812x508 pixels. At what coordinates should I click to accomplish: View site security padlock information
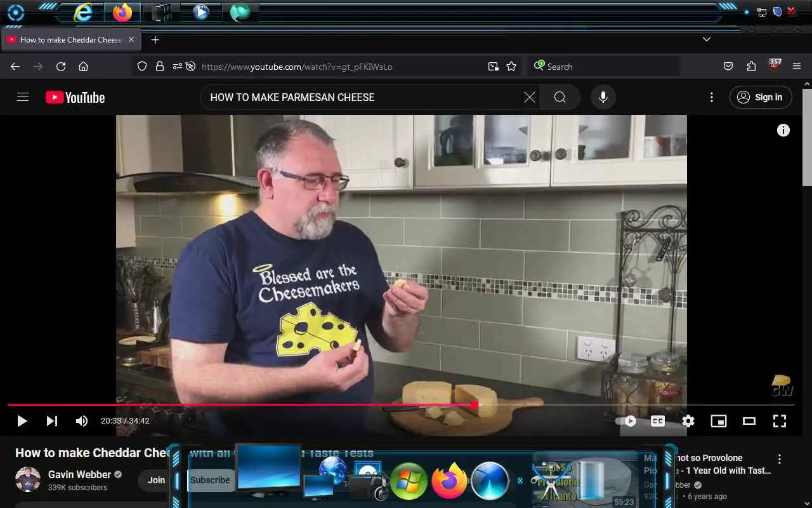point(160,67)
